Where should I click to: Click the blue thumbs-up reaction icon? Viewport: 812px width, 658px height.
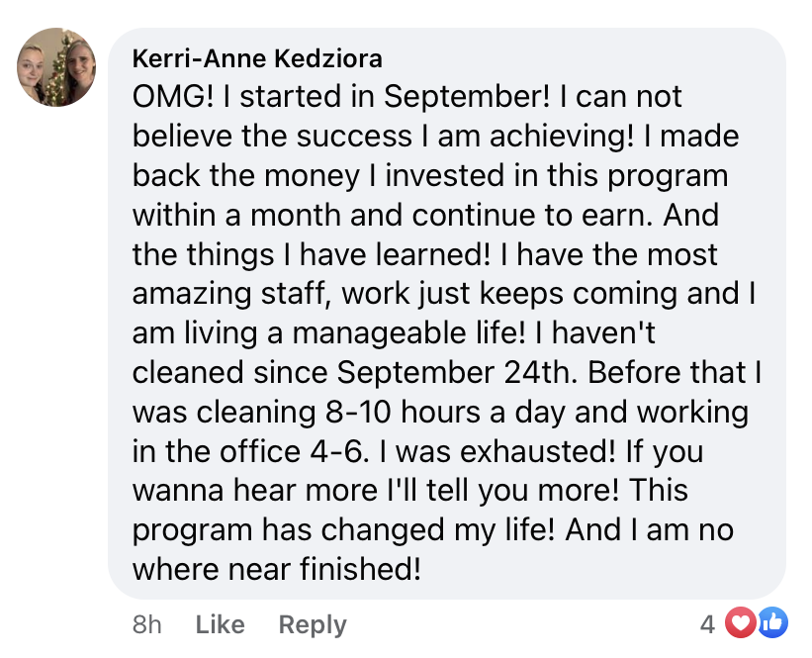(x=772, y=623)
